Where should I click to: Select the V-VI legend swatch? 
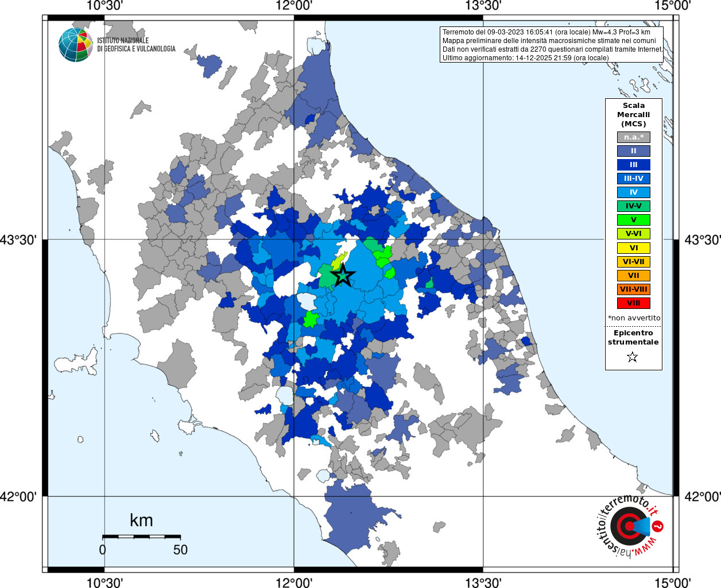click(634, 234)
